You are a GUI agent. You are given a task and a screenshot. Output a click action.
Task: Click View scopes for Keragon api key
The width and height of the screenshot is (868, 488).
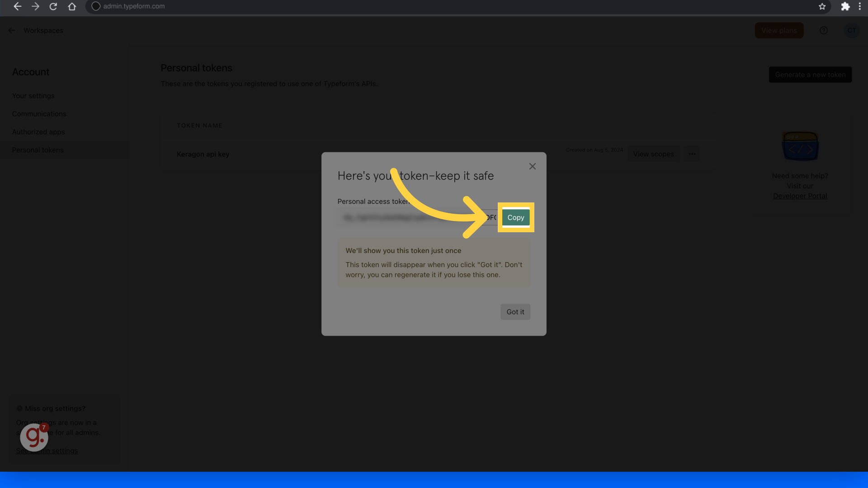pyautogui.click(x=653, y=154)
